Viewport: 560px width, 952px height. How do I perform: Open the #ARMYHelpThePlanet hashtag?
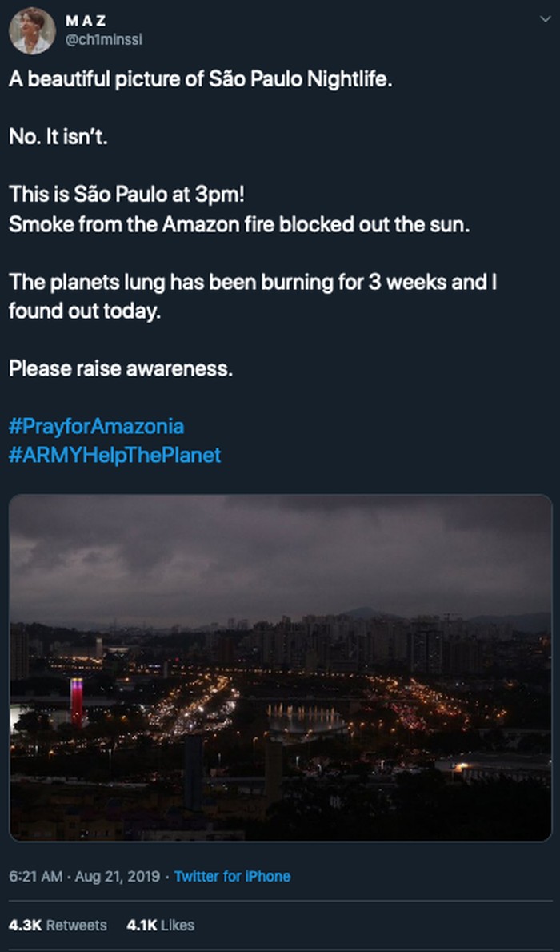point(114,456)
